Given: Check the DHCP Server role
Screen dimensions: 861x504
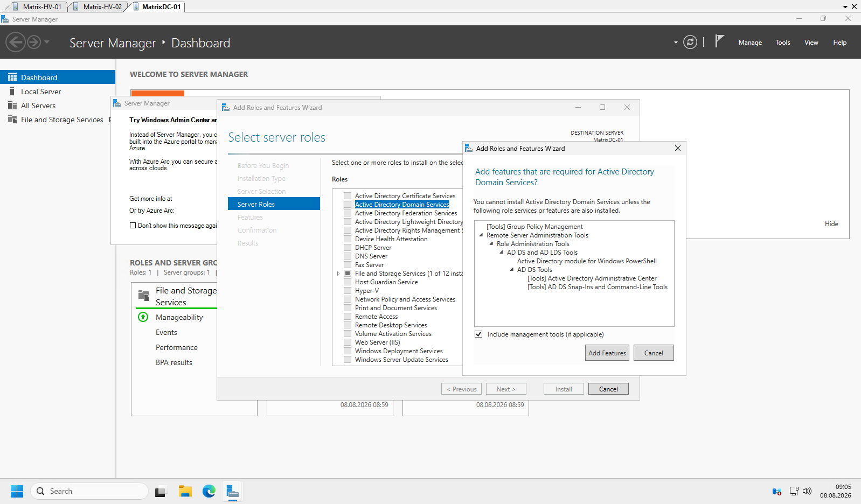Looking at the screenshot, I should point(348,248).
